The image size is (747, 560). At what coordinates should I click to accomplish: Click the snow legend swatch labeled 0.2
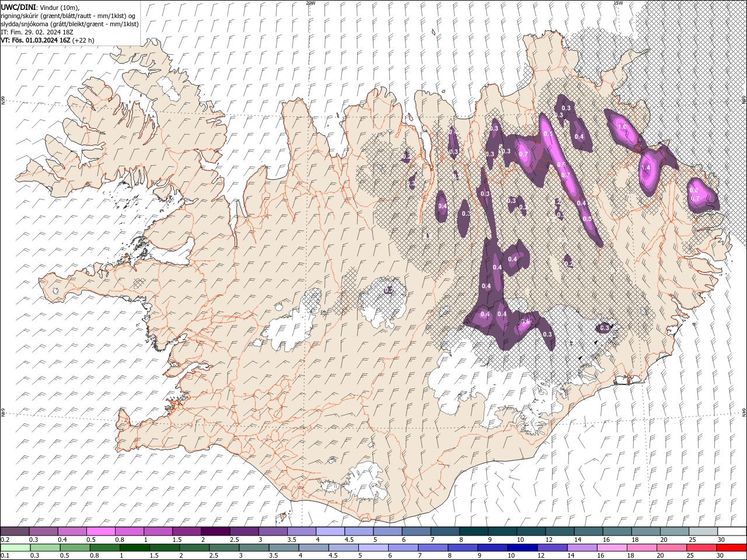[x=15, y=531]
